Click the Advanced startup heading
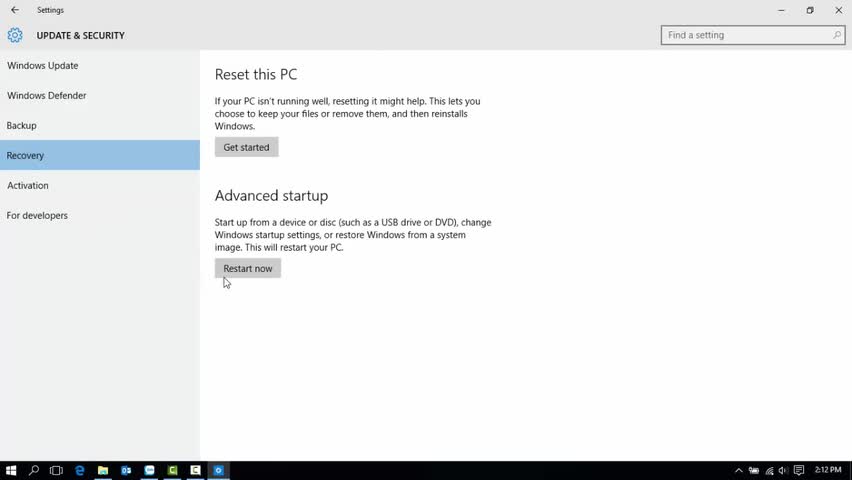Screen dimensions: 852x480 coord(271,196)
